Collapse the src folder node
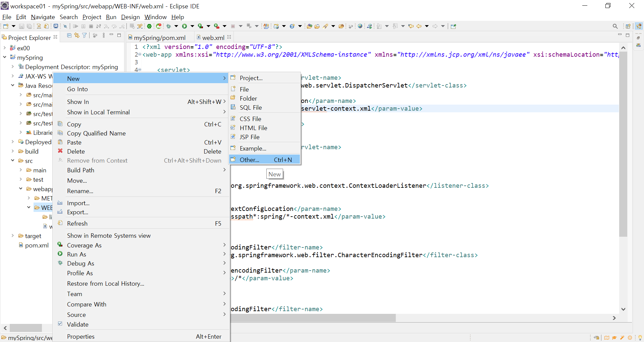Screen dimensions: 644x342 click(x=13, y=161)
